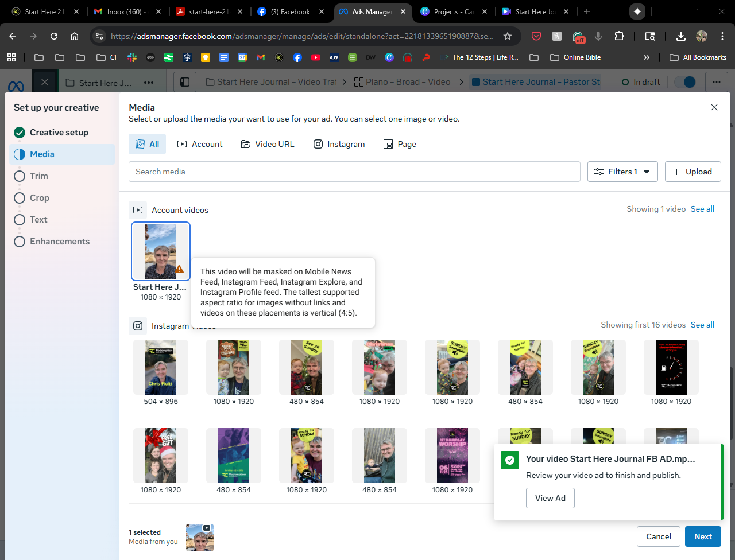Click the browser bookmark star icon
The width and height of the screenshot is (735, 560).
(508, 36)
